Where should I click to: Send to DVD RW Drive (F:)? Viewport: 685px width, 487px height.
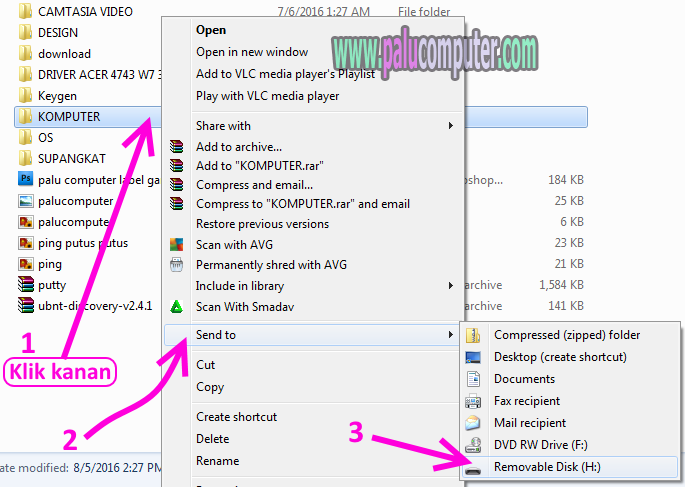pos(540,445)
